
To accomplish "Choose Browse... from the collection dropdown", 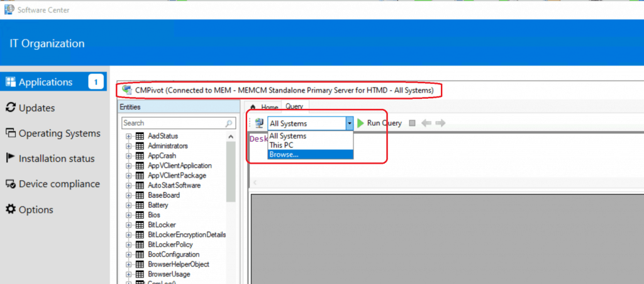I will tap(311, 154).
